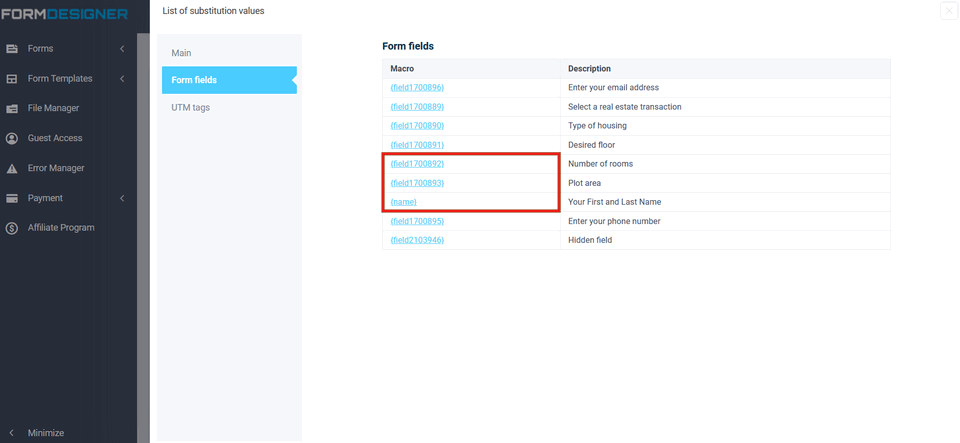Click the Form Templates sidebar icon

pyautogui.click(x=12, y=79)
